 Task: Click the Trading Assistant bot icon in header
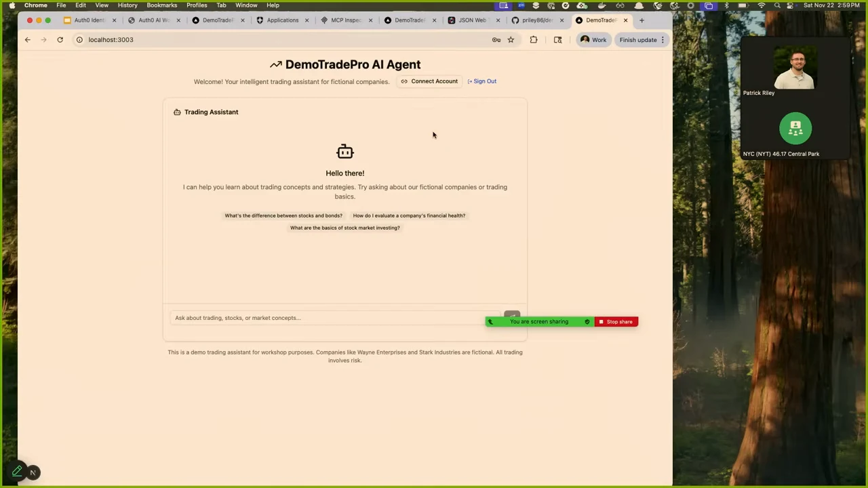177,112
